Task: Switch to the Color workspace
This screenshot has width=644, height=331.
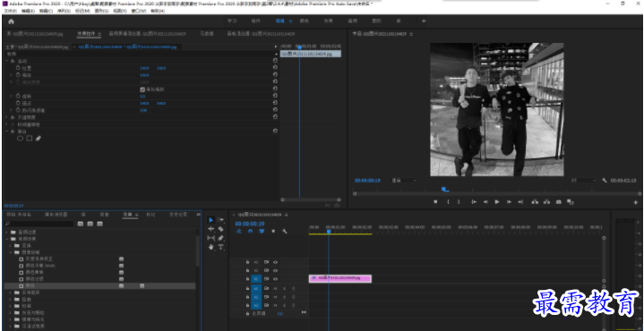Action: coord(304,21)
